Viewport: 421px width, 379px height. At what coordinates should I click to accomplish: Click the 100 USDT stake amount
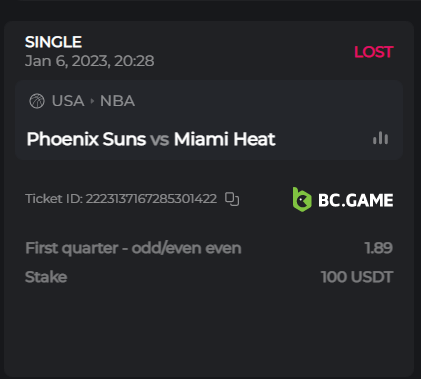[x=357, y=277]
